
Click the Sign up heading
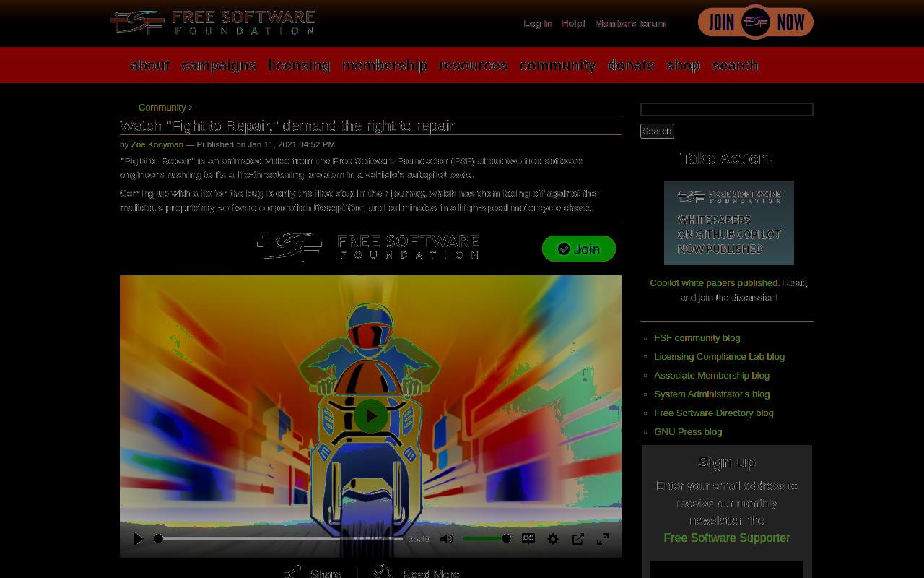pos(727,462)
